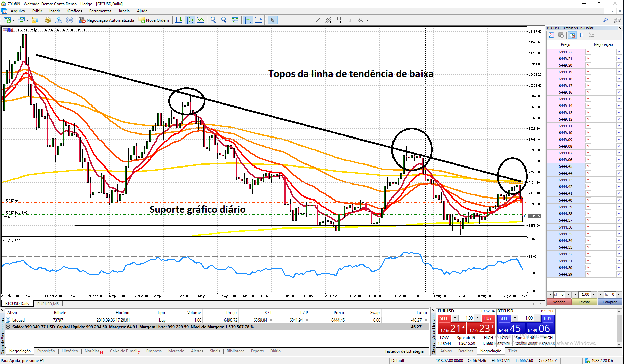
Task: Decrease EURUSD volume with down arrow
Action: tap(455, 318)
